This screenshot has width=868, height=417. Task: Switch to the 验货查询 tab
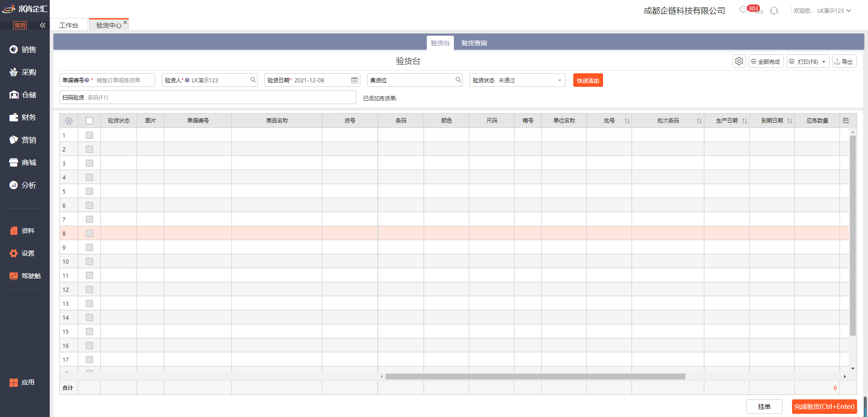coord(474,43)
